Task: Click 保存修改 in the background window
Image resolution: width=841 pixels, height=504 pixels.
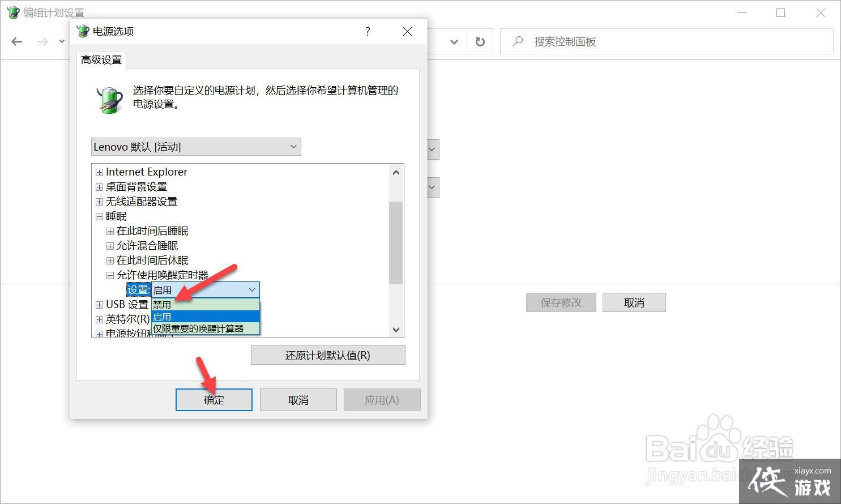Action: [561, 302]
